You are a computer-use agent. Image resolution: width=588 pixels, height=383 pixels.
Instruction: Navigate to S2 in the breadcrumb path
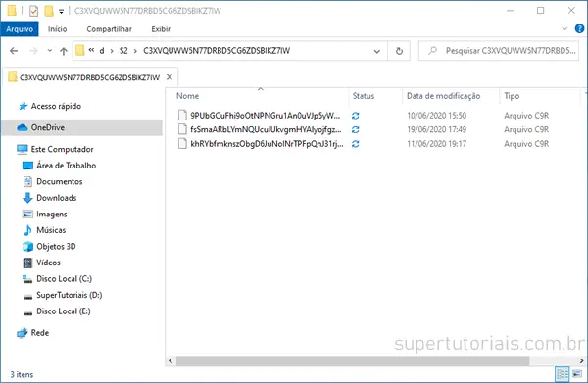click(123, 51)
